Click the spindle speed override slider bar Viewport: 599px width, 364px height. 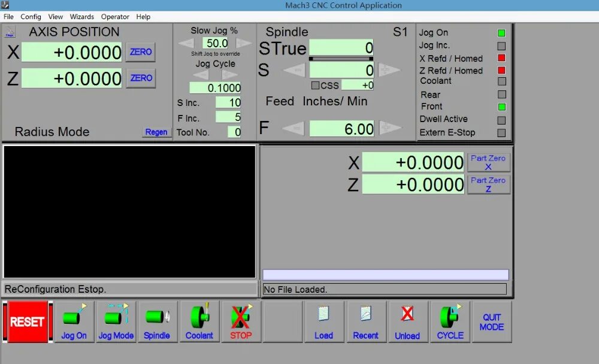341,59
